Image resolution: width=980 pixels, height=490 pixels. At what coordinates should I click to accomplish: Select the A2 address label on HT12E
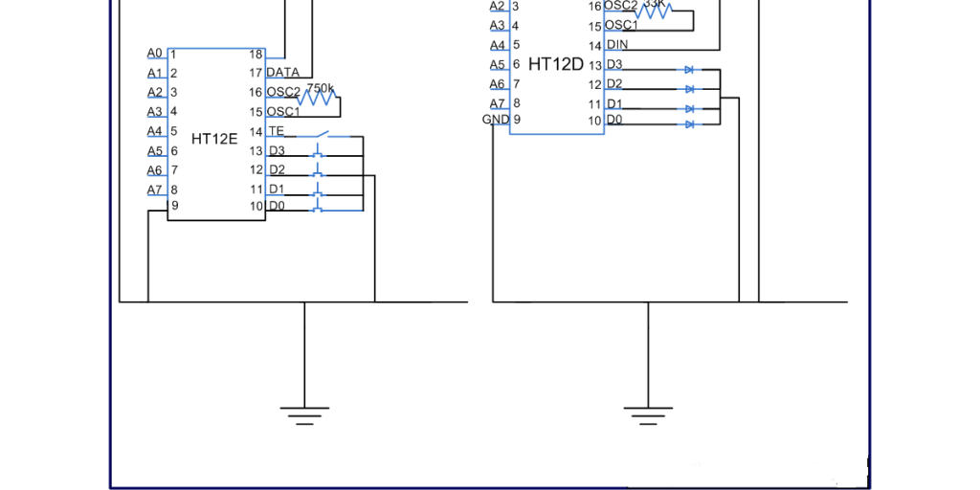click(x=154, y=92)
